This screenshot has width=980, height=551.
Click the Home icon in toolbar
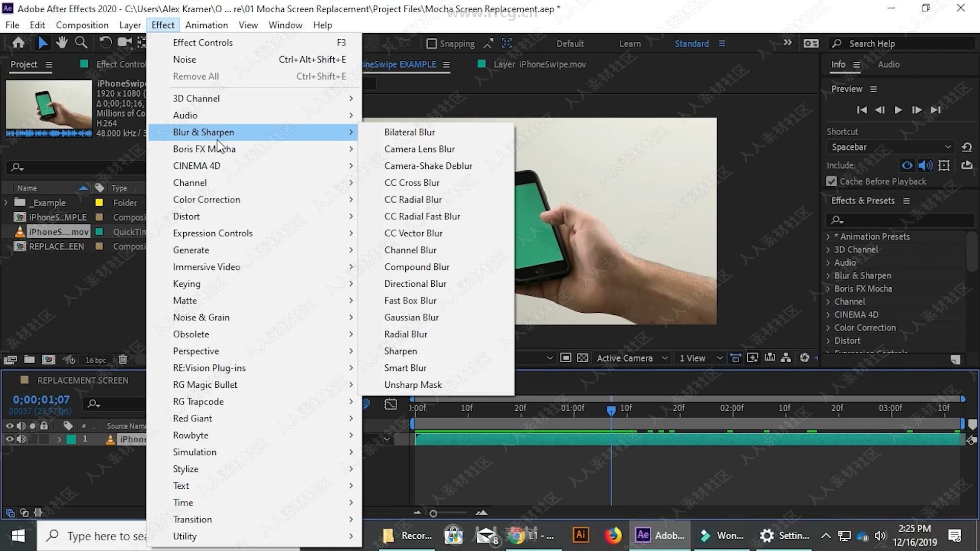(18, 43)
